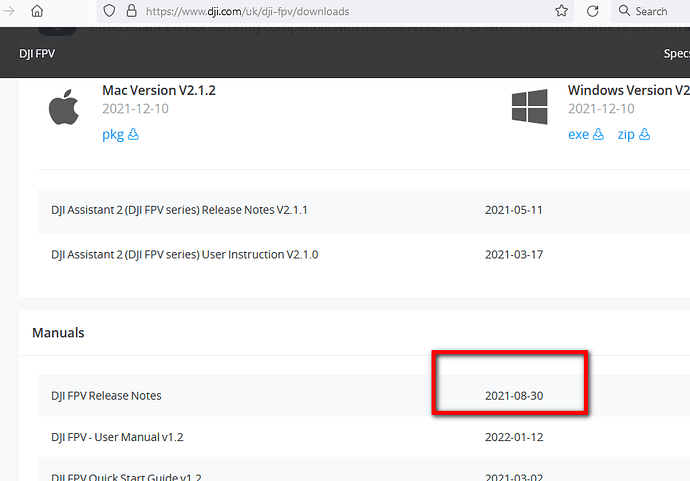Download the Mac pkg installer
Viewport: 690px width, 481px height.
pyautogui.click(x=120, y=135)
